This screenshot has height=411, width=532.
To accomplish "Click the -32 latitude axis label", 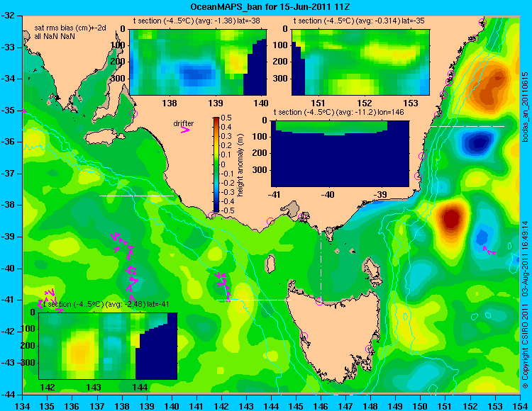I will click(8, 16).
